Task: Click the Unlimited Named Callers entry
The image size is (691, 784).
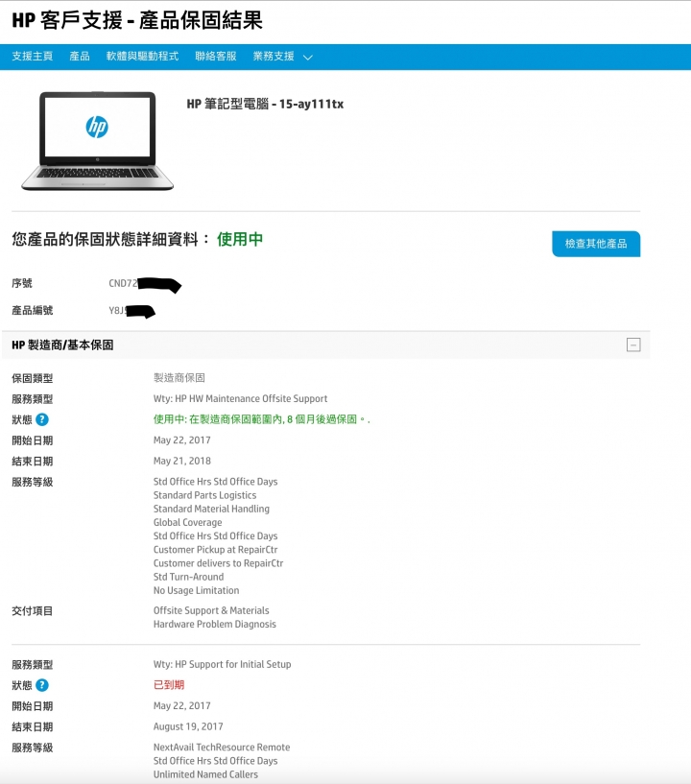Action: (206, 774)
